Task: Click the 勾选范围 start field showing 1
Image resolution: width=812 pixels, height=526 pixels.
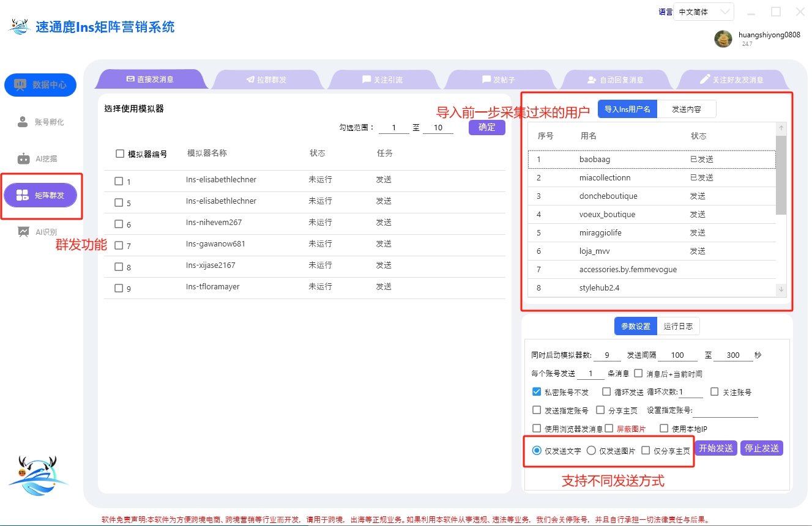Action: [x=394, y=128]
